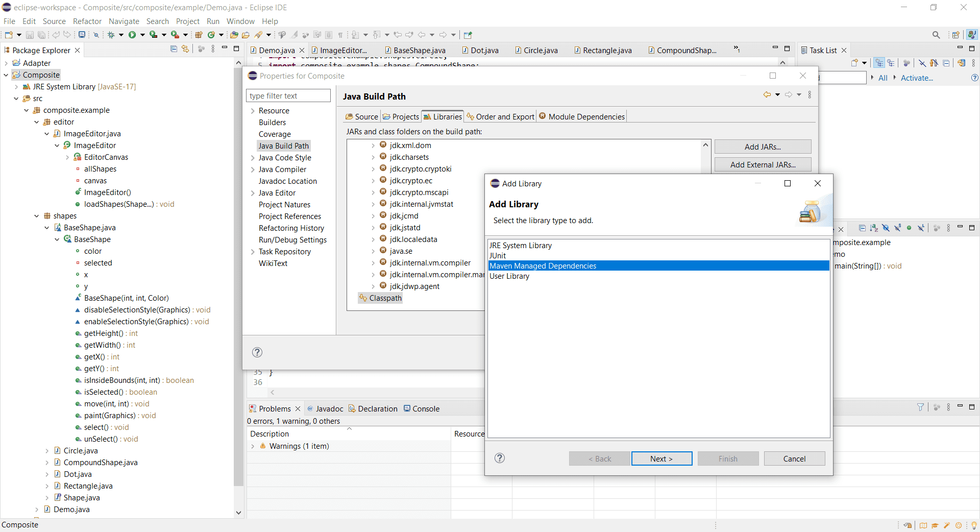
Task: Click the Open Perspective icon
Action: (955, 35)
